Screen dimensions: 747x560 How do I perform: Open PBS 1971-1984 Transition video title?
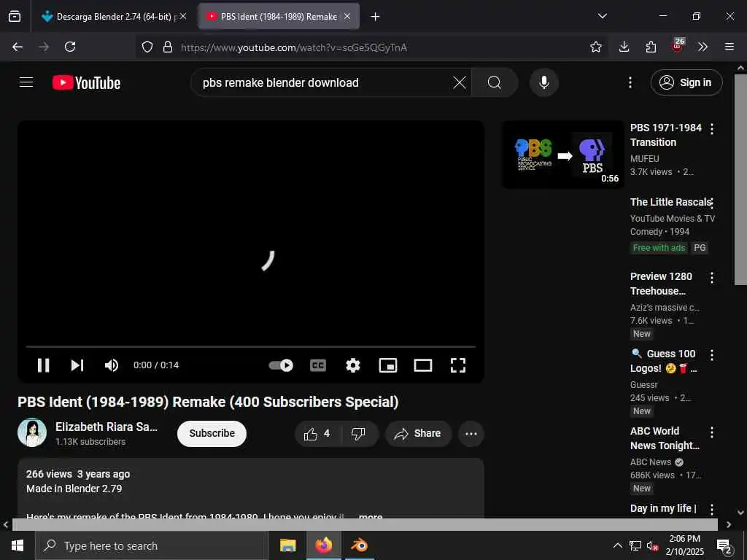coord(665,135)
